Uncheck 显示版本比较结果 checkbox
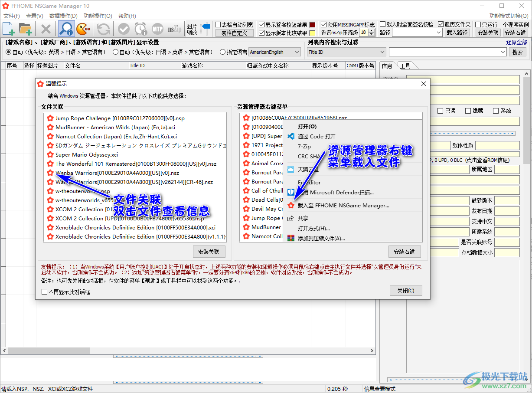The width and height of the screenshot is (532, 393). coord(261,33)
